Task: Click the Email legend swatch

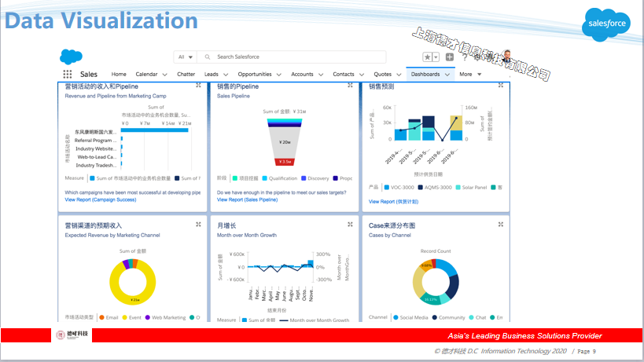Action: click(x=101, y=317)
